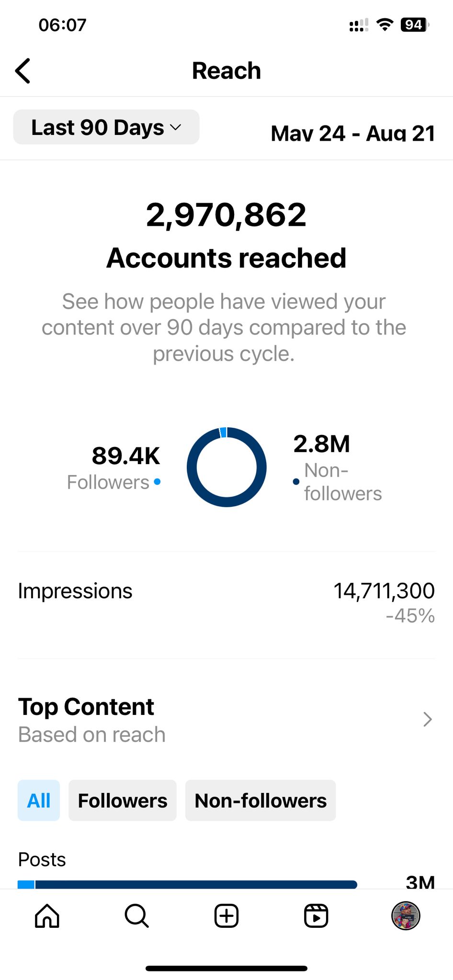The height and width of the screenshot is (980, 453).
Task: Tap the May 24 - Aug 21 date range
Action: (353, 133)
